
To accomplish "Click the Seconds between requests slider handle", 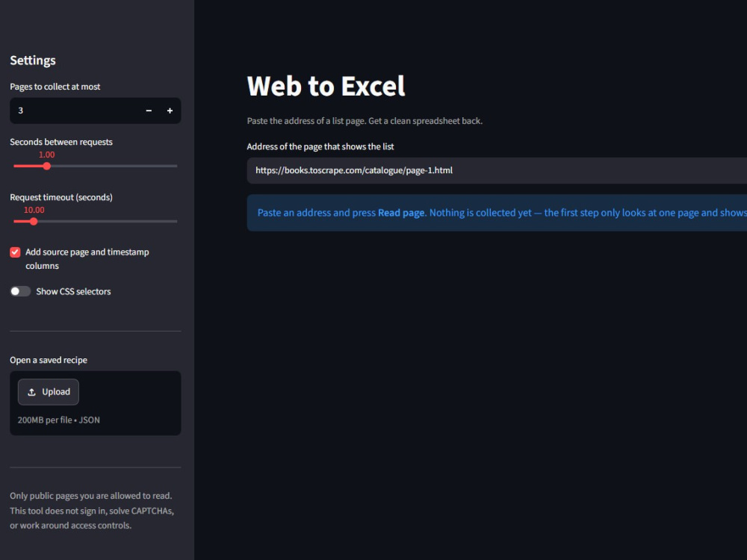I will (46, 167).
